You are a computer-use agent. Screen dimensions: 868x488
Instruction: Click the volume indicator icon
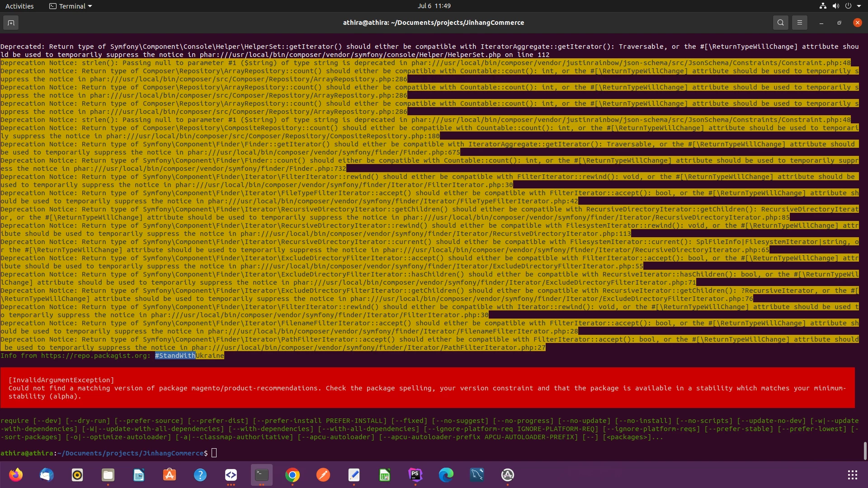[835, 6]
